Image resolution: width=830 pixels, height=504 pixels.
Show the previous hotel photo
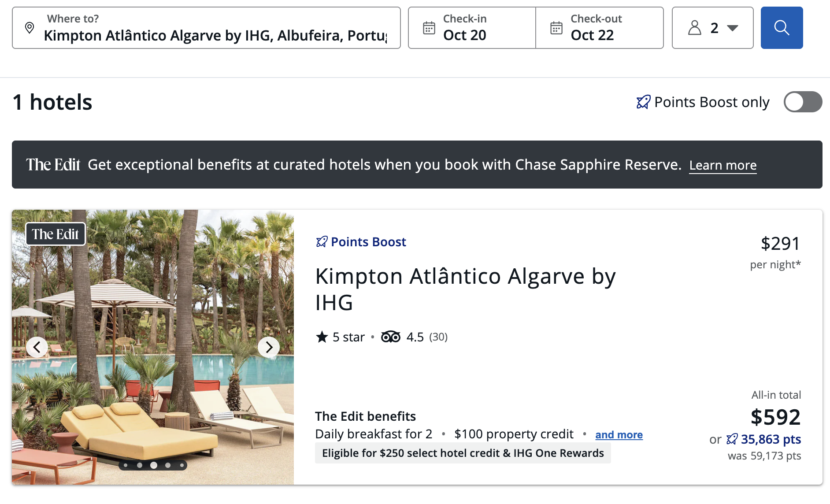coord(37,347)
